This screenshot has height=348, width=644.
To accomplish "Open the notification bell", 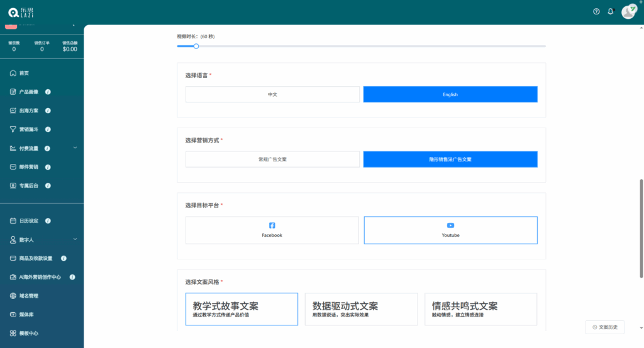I will point(610,11).
